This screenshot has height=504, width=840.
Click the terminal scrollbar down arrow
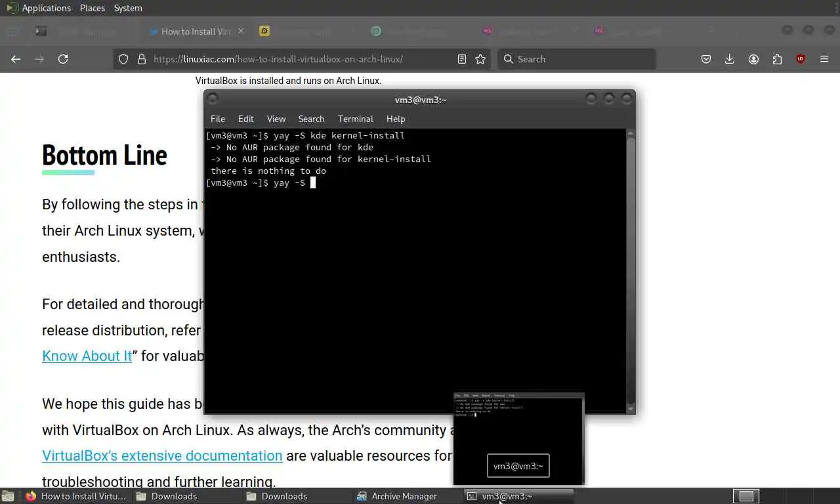pyautogui.click(x=631, y=409)
